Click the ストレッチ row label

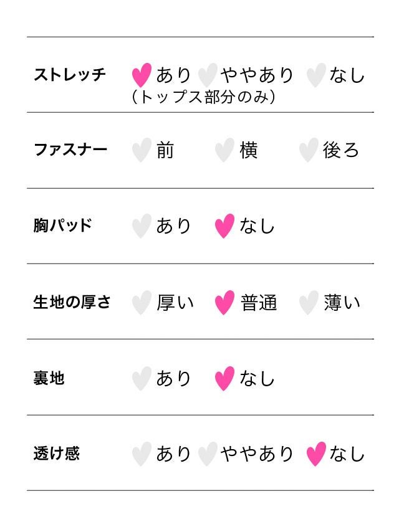70,75
